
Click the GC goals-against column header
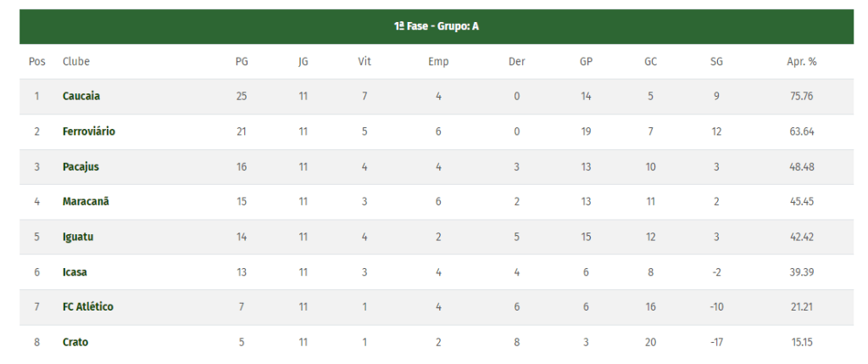pos(650,61)
